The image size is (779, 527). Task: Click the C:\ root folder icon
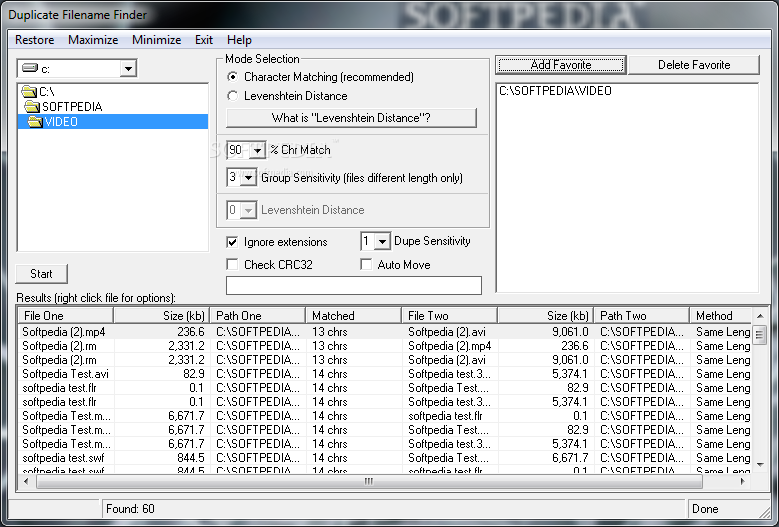(x=29, y=92)
